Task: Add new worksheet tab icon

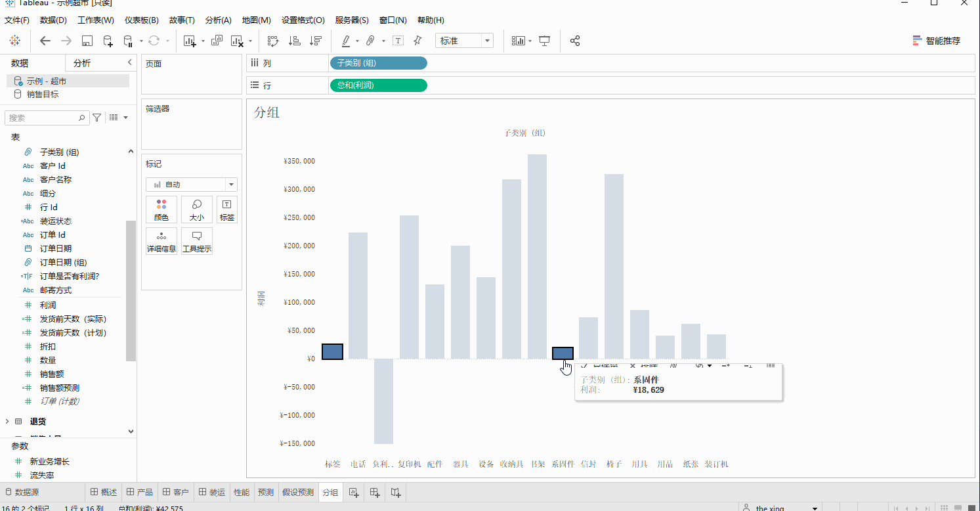Action: (x=354, y=492)
